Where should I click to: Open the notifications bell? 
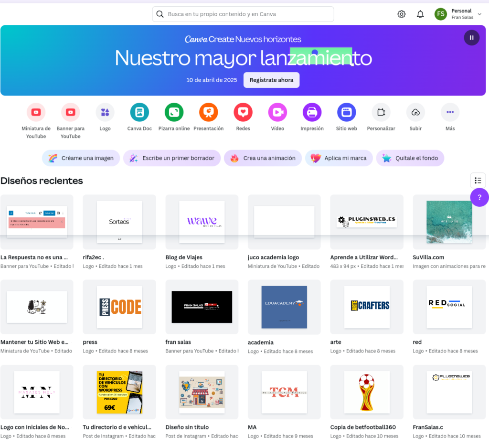point(420,14)
